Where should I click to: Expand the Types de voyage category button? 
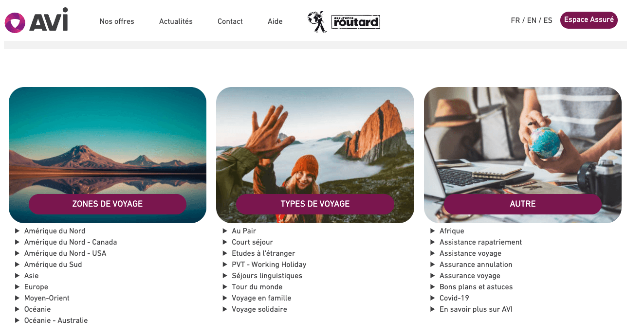tap(315, 204)
